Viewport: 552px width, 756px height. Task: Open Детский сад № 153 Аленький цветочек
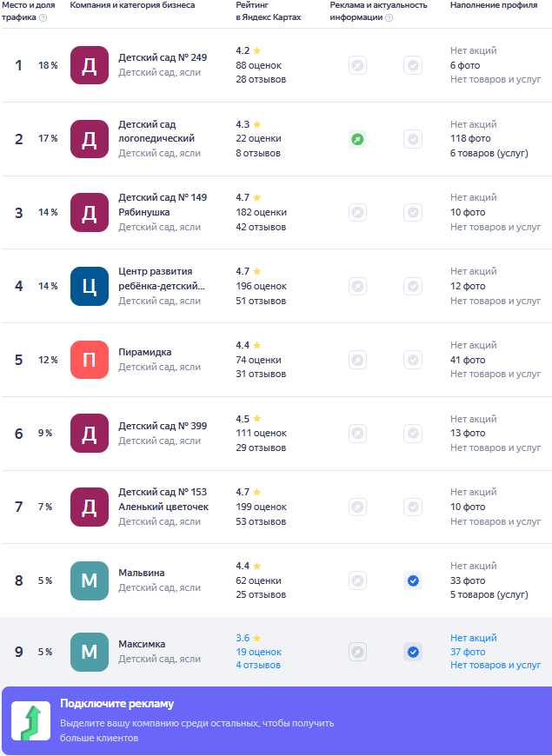(163, 500)
